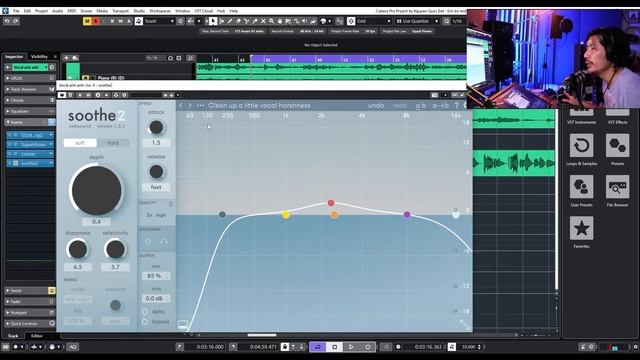
Task: Click the large depth knob
Action: click(x=96, y=190)
